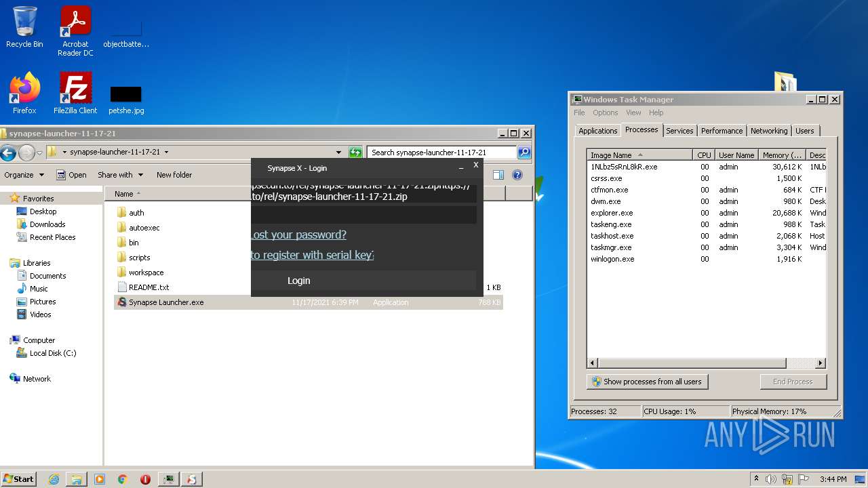
Task: Open Windows Explorer taskbar button
Action: click(77, 479)
